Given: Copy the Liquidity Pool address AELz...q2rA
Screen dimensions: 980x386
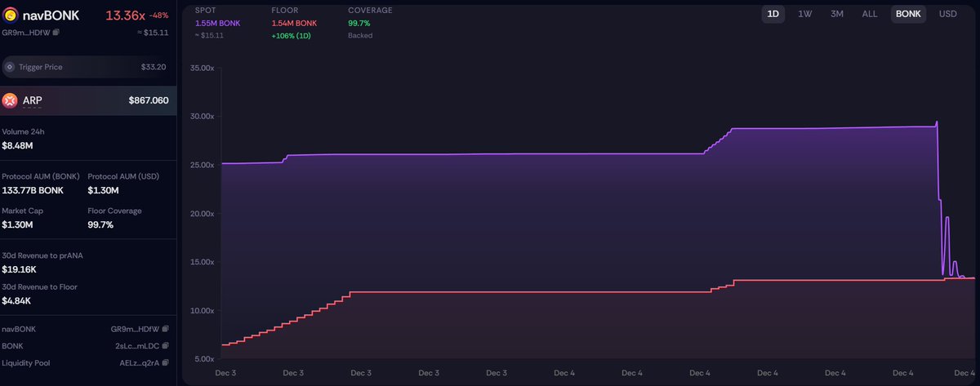Looking at the screenshot, I should click(166, 362).
